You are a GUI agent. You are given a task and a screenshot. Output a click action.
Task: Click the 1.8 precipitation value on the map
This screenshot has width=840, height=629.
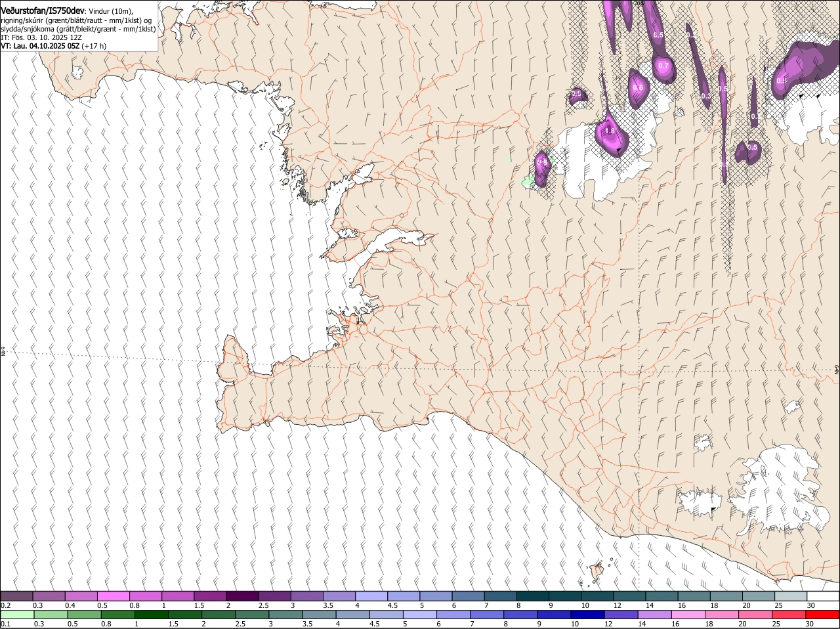tap(610, 131)
